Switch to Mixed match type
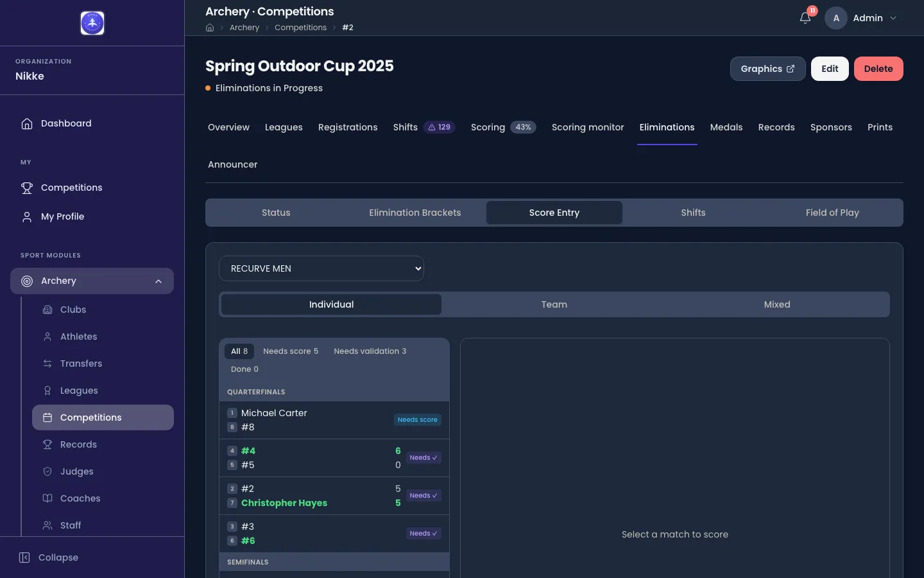924x578 pixels. tap(777, 304)
